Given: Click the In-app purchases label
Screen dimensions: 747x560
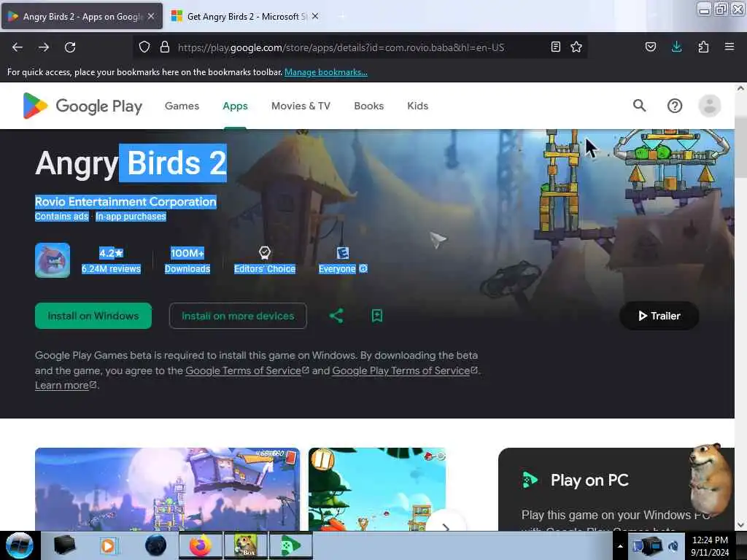Looking at the screenshot, I should (x=131, y=216).
